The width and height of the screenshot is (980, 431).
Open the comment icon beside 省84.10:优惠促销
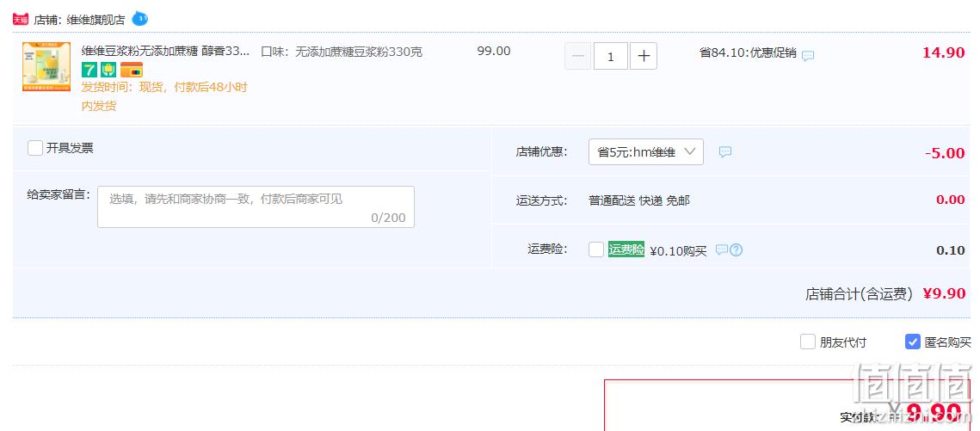808,56
